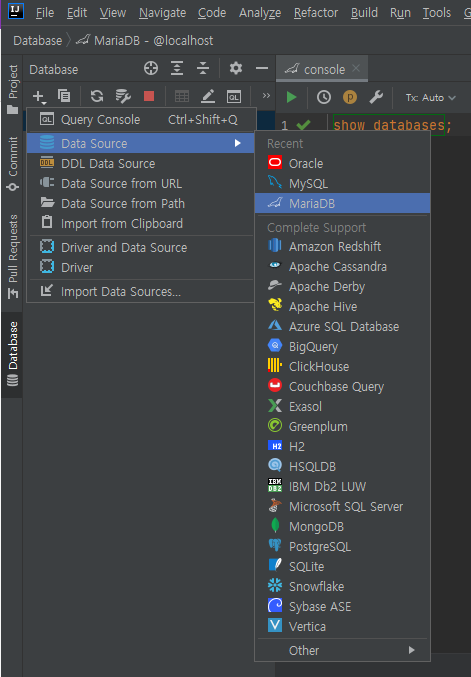Choose MySQL from Recent list

pyautogui.click(x=342, y=183)
